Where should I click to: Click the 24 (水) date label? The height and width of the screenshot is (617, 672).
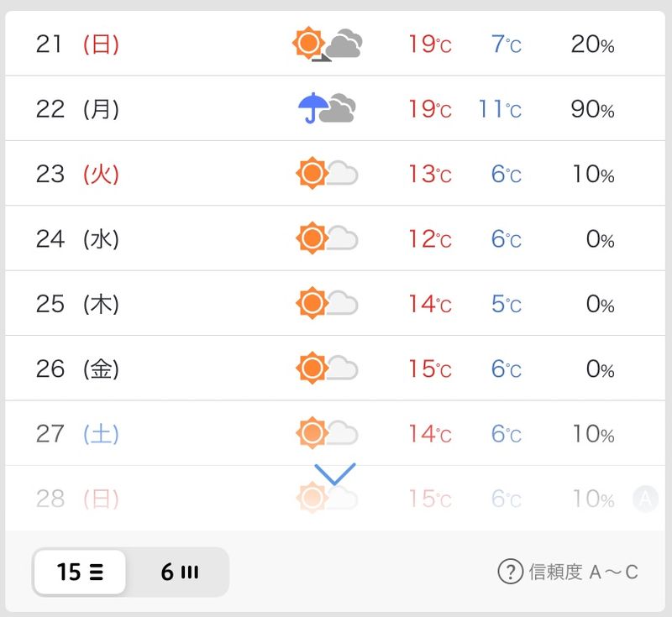[x=77, y=239]
